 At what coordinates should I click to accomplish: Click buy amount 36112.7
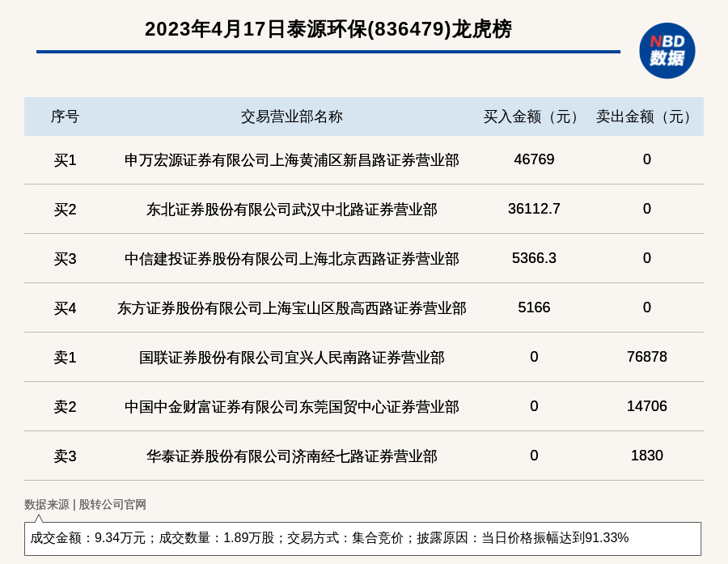534,209
